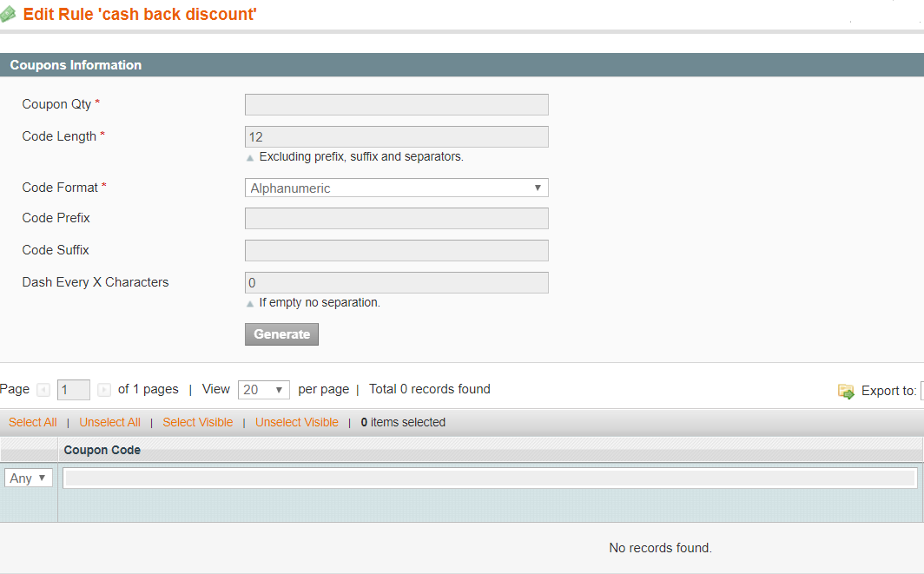Viewport: 924px width, 574px height.
Task: Click the next page arrow icon
Action: [104, 390]
